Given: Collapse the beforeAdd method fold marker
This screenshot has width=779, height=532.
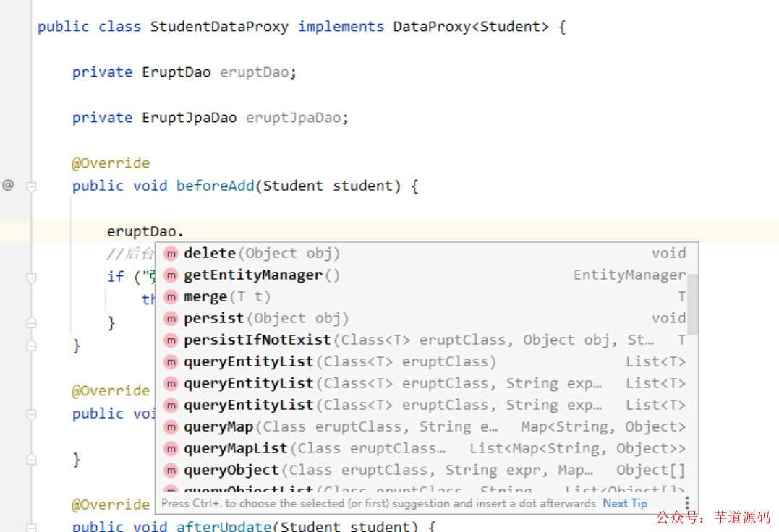Looking at the screenshot, I should click(x=31, y=186).
